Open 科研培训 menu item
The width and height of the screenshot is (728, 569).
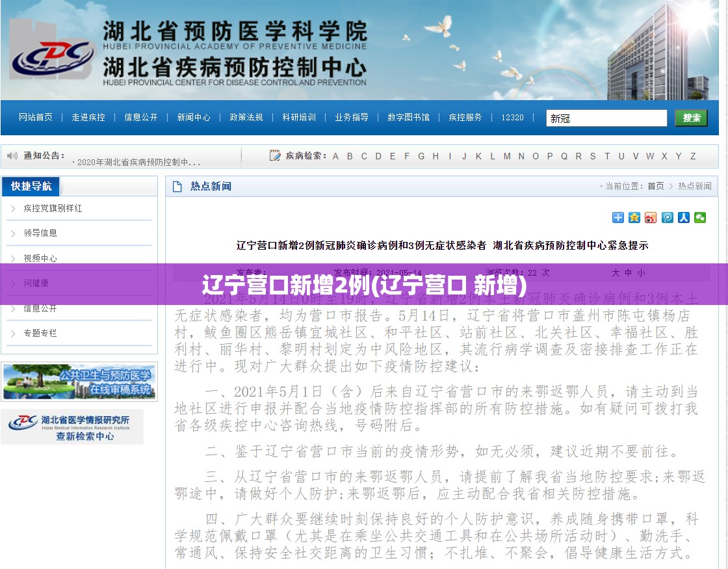(x=299, y=118)
